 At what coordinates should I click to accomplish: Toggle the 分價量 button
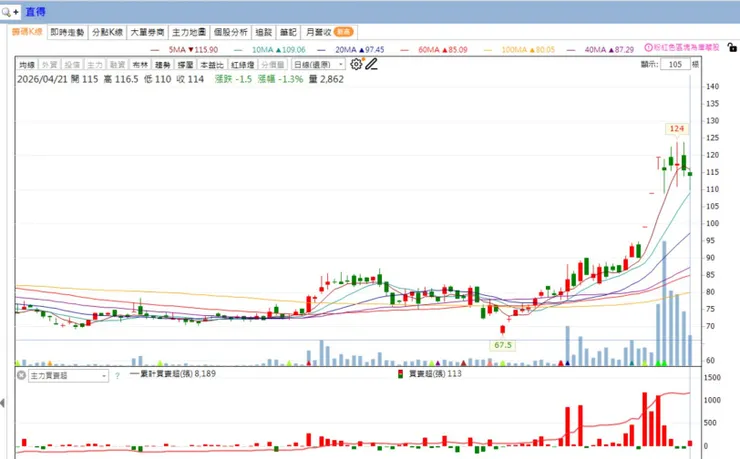pos(273,65)
